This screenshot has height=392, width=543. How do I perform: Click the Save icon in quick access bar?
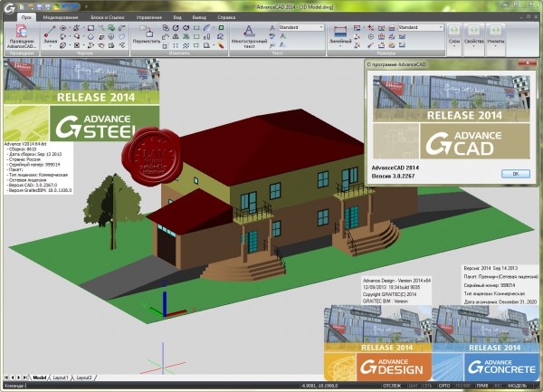(x=39, y=6)
